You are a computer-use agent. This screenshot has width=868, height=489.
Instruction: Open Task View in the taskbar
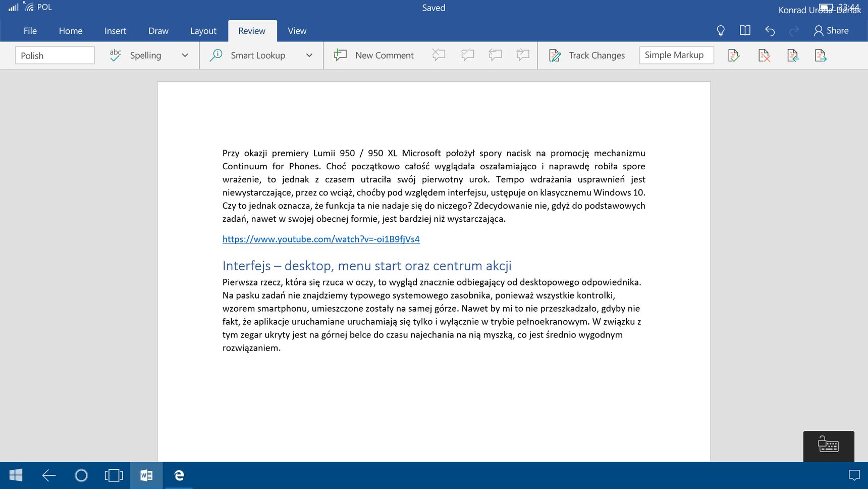coord(114,475)
